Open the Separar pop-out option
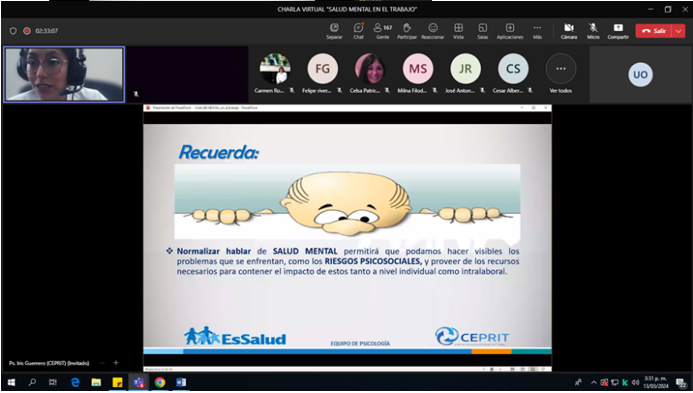This screenshot has width=693, height=393. 334,31
